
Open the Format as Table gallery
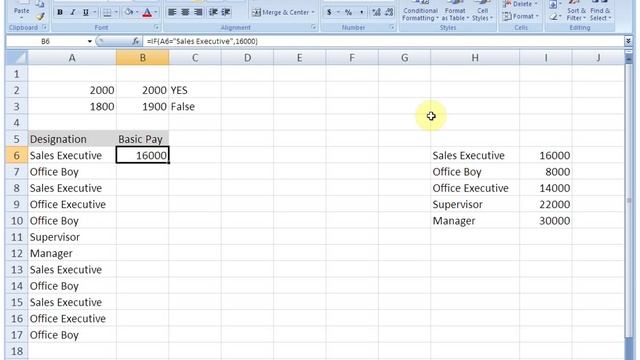455,11
